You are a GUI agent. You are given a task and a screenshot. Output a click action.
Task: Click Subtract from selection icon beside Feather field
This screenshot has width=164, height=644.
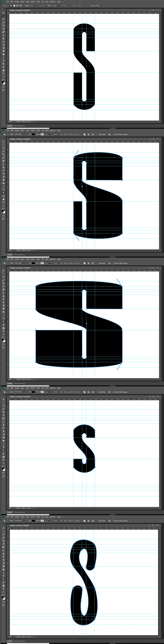[x=17, y=6]
